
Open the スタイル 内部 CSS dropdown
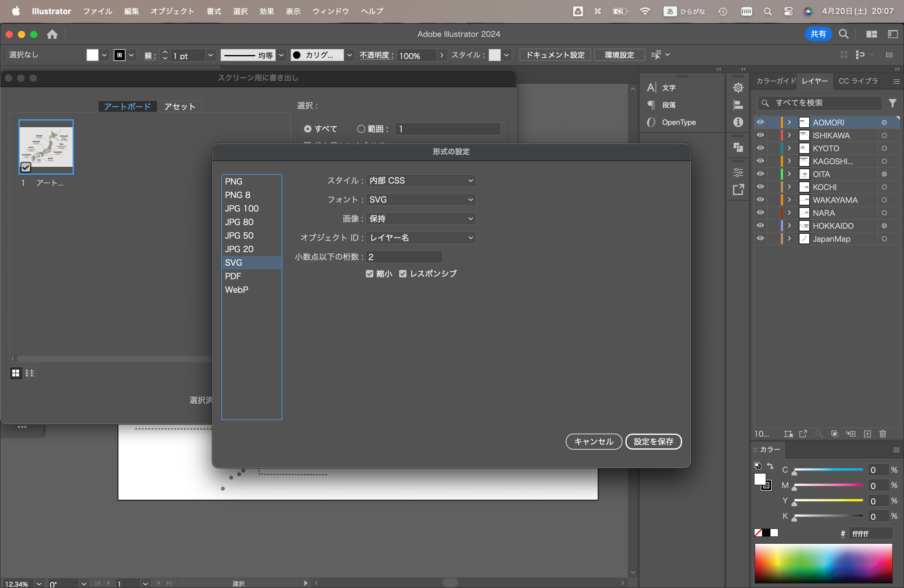click(420, 181)
